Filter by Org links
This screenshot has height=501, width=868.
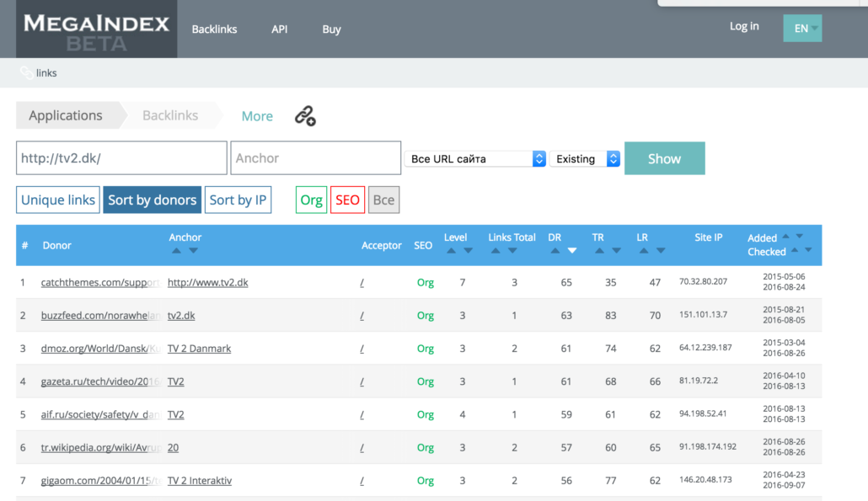[311, 200]
